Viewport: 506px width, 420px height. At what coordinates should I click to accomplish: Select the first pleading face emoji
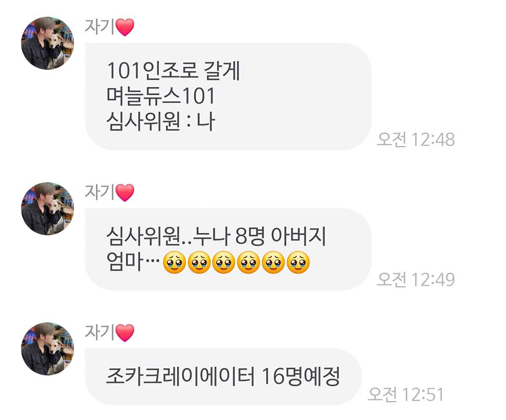point(174,263)
